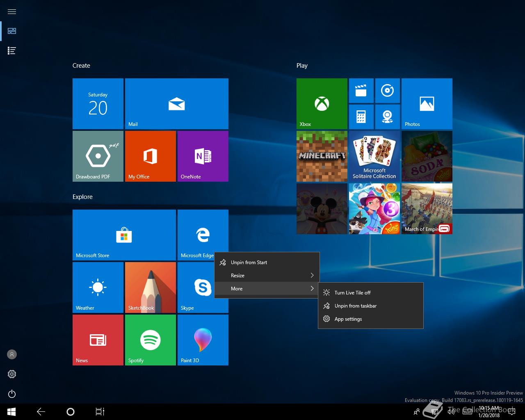This screenshot has width=525, height=420.
Task: Launch the SketchBook tile
Action: pos(151,288)
